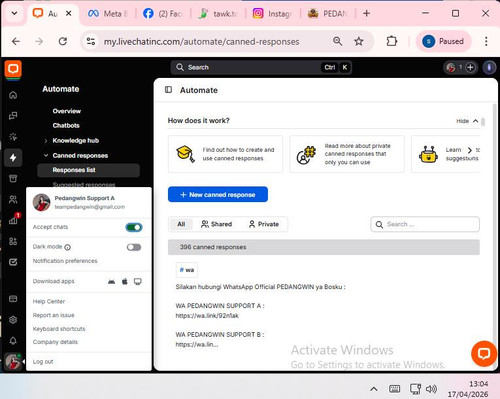Open Company details link
This screenshot has height=399, width=500.
click(x=55, y=342)
